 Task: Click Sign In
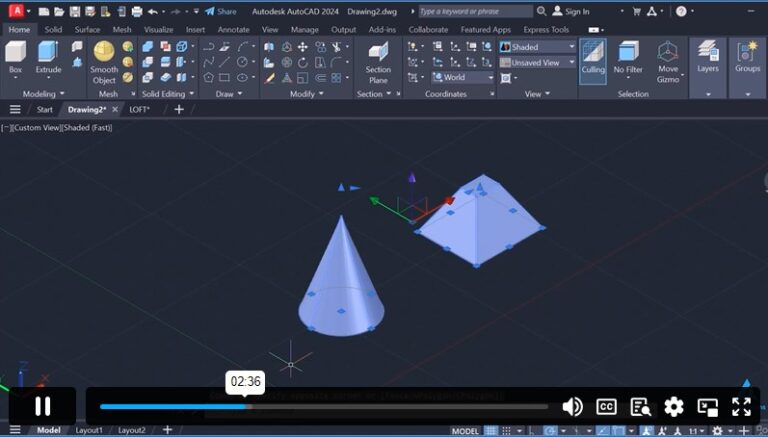[571, 11]
